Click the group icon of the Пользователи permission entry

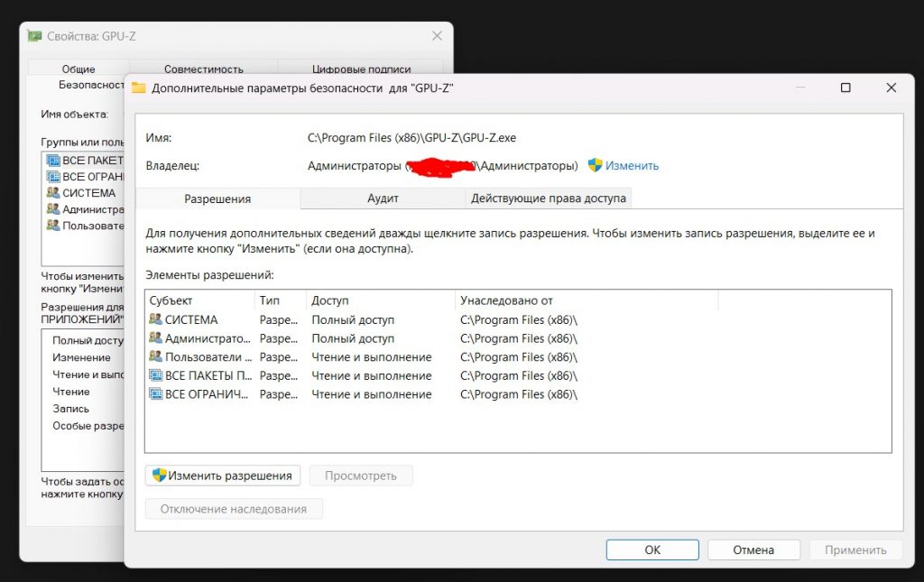coord(155,356)
